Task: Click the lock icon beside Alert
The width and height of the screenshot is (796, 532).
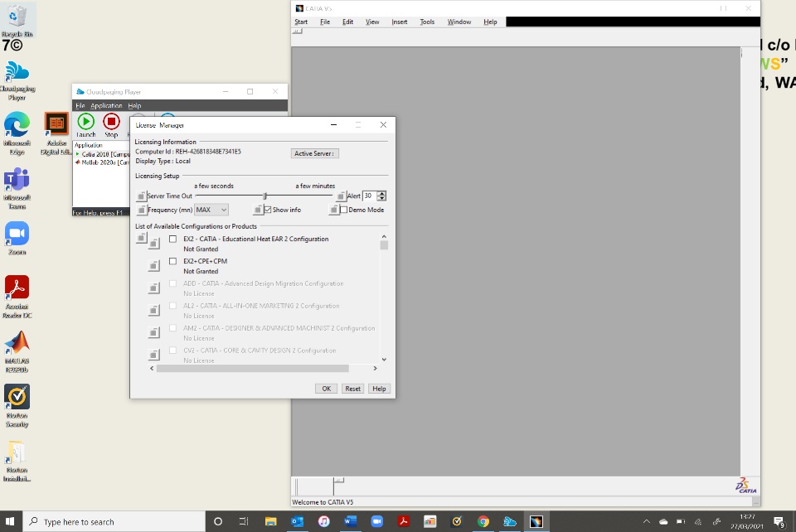Action: pyautogui.click(x=341, y=196)
